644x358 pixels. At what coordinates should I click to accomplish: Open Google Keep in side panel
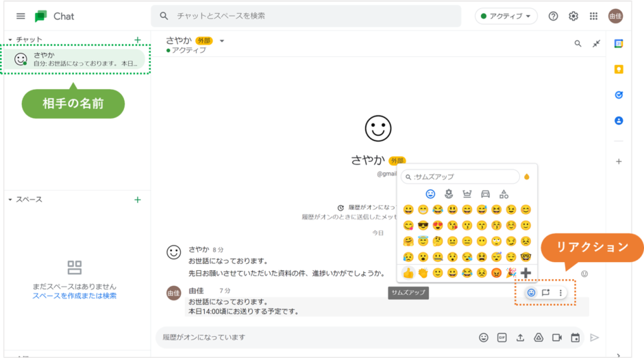619,69
